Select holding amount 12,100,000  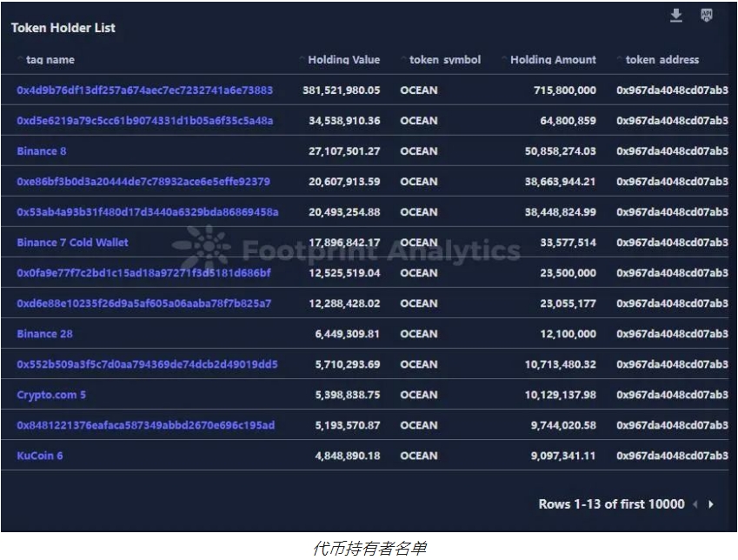point(568,334)
